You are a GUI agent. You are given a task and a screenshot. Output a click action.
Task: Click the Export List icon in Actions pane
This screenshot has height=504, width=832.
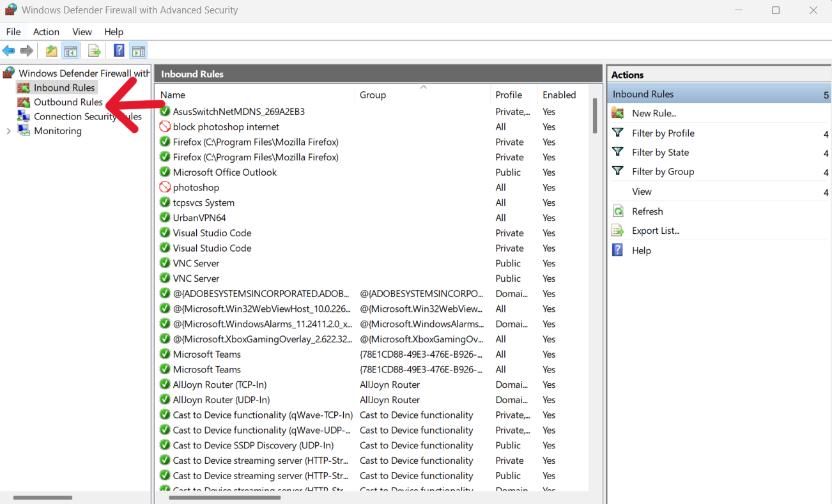point(618,231)
